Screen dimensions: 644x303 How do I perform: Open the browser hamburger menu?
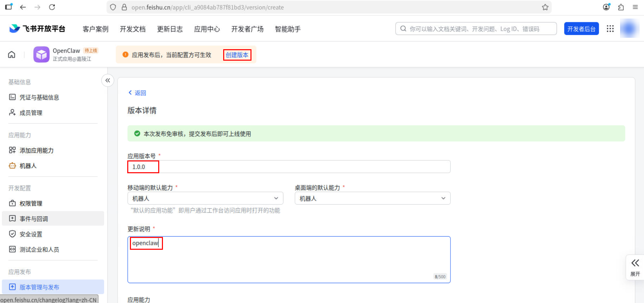(x=635, y=7)
